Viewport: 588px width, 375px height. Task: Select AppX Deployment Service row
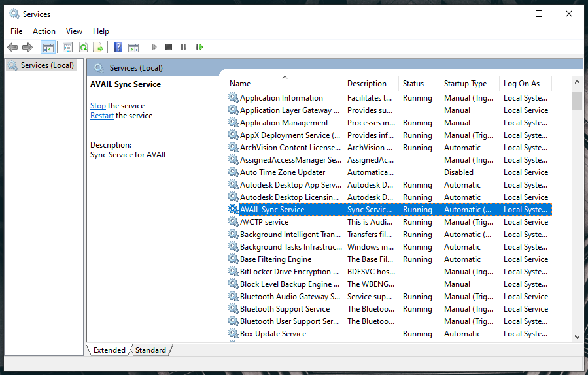(x=390, y=135)
